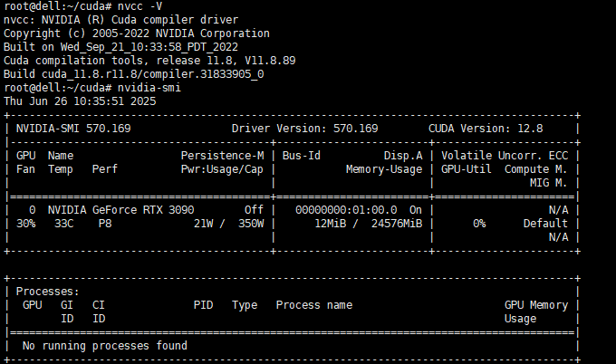Image resolution: width=616 pixels, height=364 pixels.
Task: Click the release version 'V11.8.89'
Action: (270, 61)
